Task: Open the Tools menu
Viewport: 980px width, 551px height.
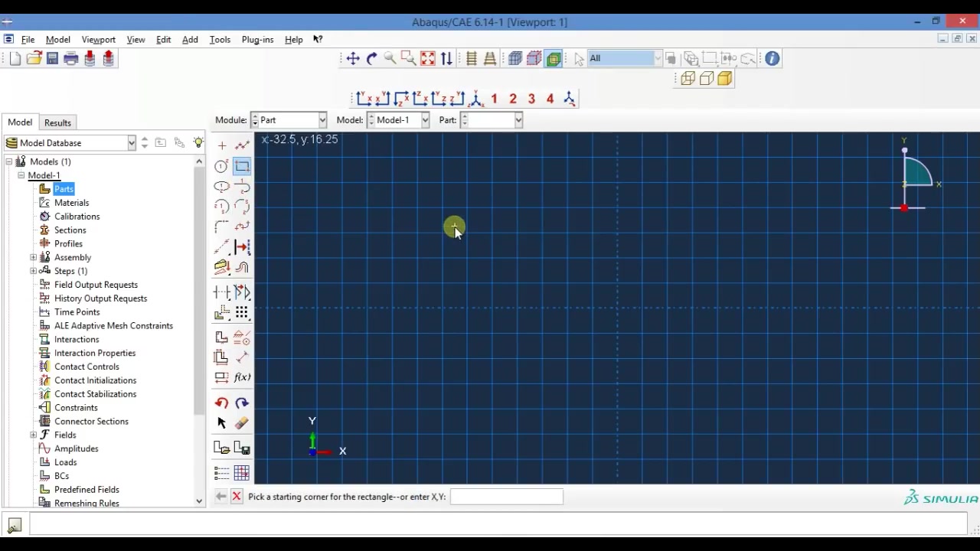Action: click(x=220, y=40)
